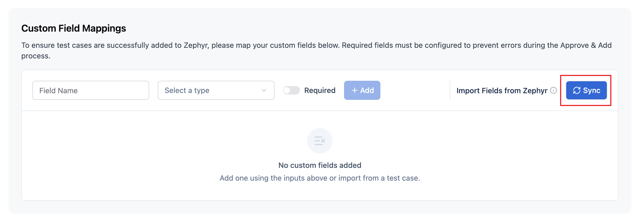Click the No custom fields added message
Image resolution: width=644 pixels, height=221 pixels.
320,165
